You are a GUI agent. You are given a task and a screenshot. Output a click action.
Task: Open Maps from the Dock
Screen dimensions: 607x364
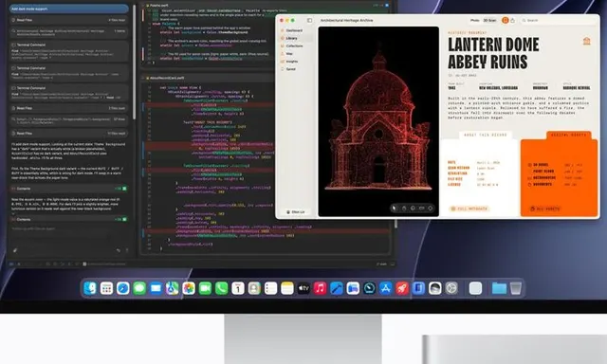pyautogui.click(x=173, y=288)
